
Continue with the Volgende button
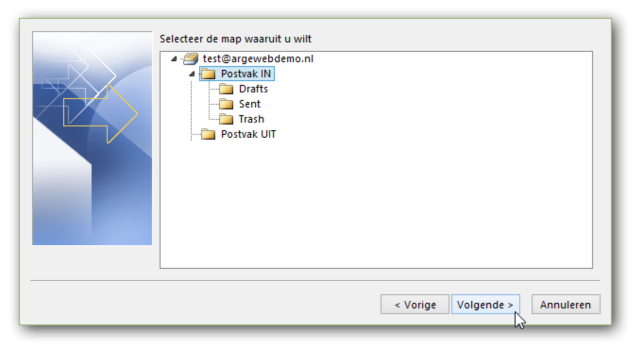tap(485, 305)
